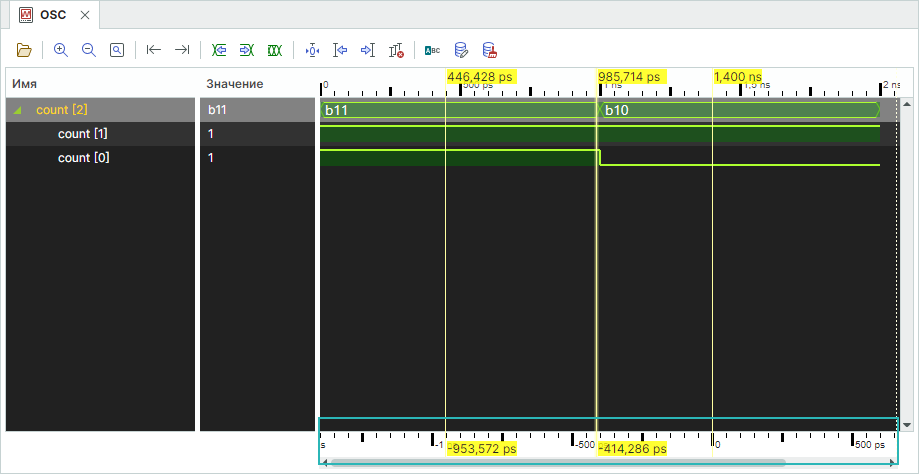Zoom out of the waveform
Screen dimensions: 919x474
tap(89, 50)
